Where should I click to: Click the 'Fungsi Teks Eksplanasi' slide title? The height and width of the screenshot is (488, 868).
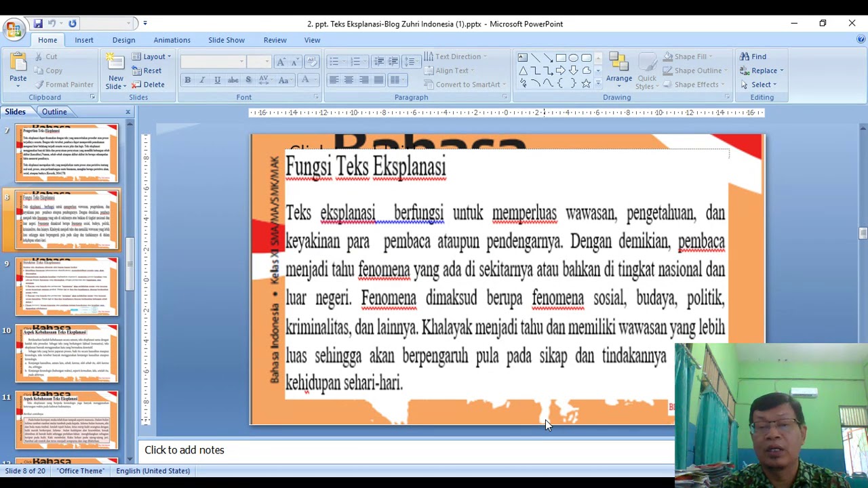(x=366, y=167)
